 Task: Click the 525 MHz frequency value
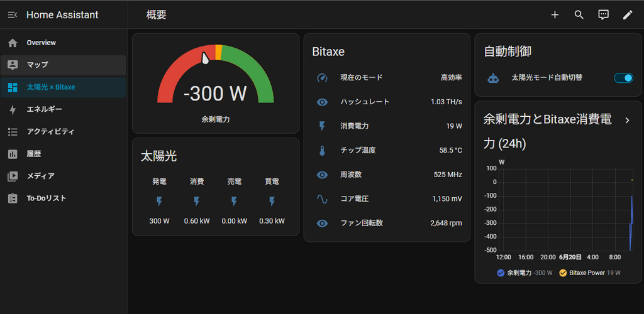448,175
